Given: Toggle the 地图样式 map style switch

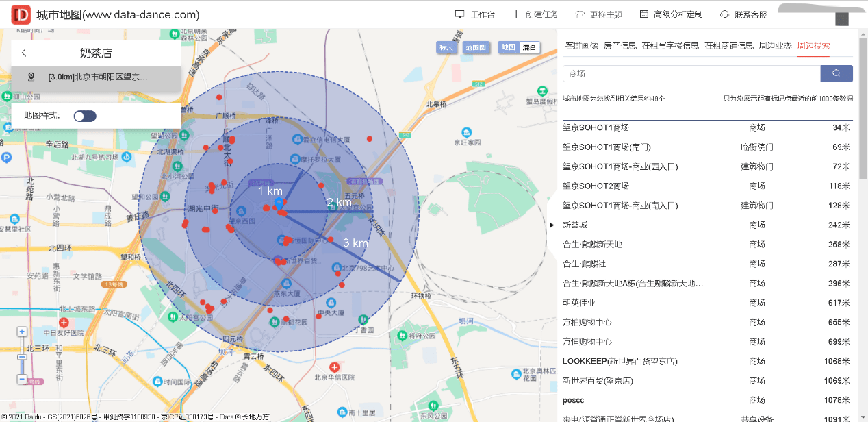Looking at the screenshot, I should click(85, 116).
